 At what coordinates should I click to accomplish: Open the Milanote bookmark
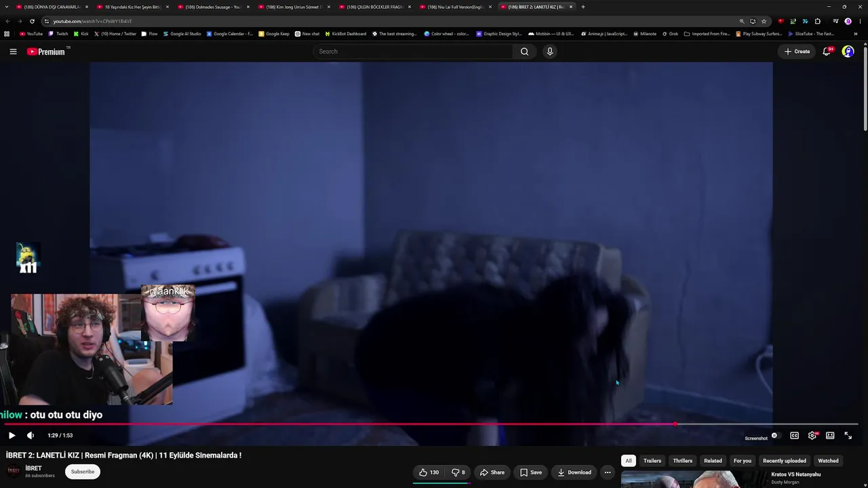[x=644, y=34]
